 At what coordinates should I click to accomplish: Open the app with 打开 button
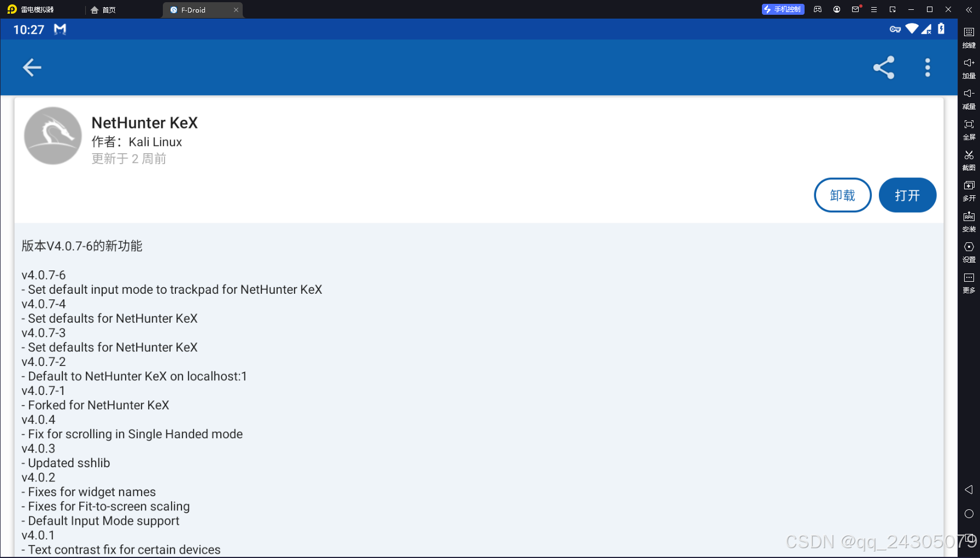click(x=907, y=195)
